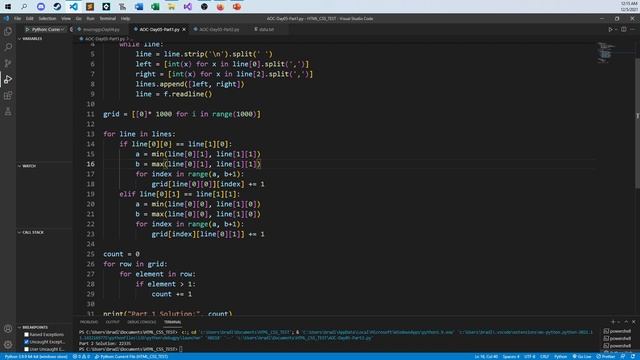Click the Prettier status bar item
640x360 pixels.
(x=606, y=357)
